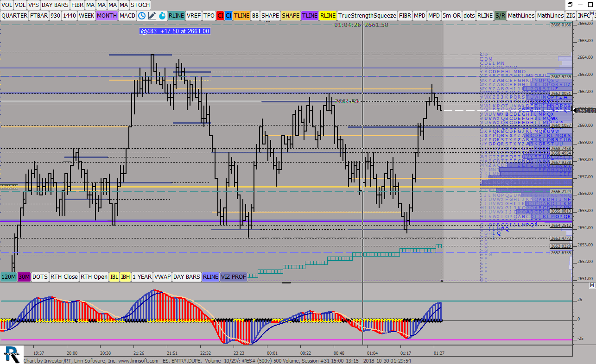Click the 01:17 time axis label

click(x=406, y=352)
